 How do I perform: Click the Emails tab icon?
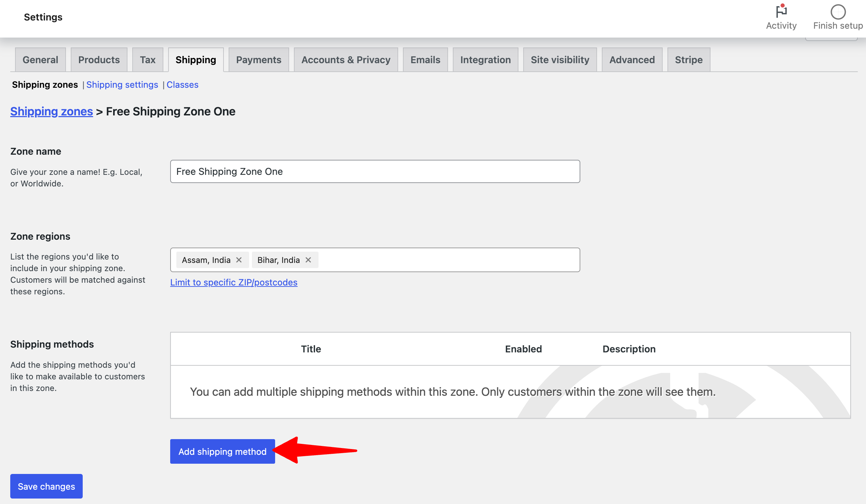coord(426,59)
